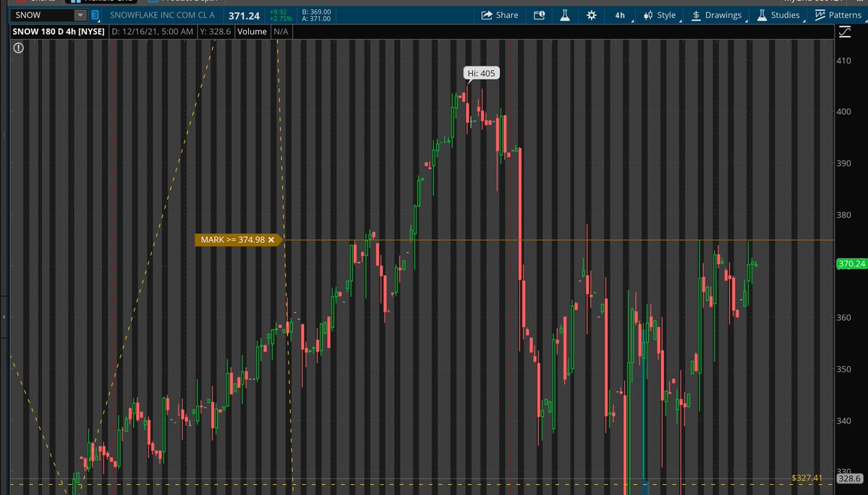This screenshot has width=868, height=495.
Task: Open the Style menu
Action: tap(660, 15)
